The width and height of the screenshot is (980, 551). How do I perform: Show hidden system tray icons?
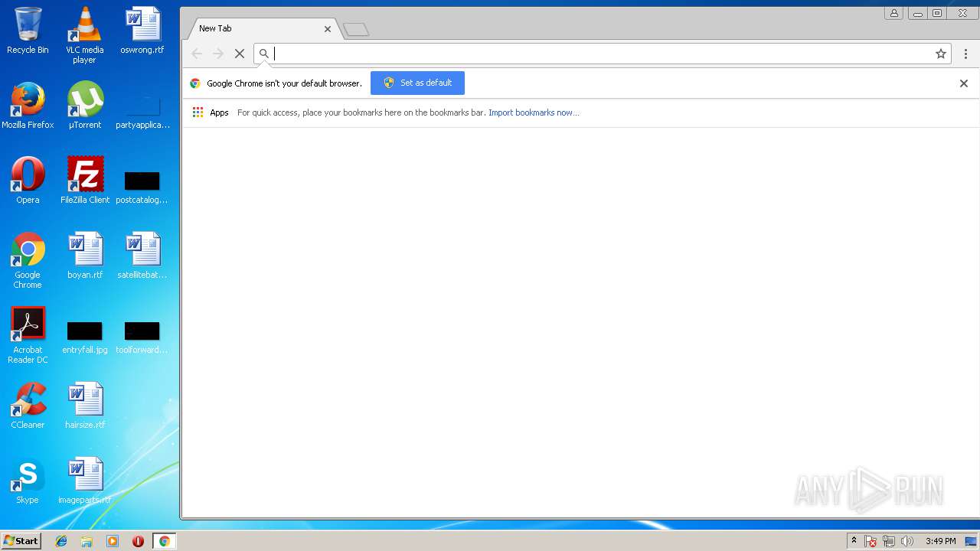pos(854,541)
